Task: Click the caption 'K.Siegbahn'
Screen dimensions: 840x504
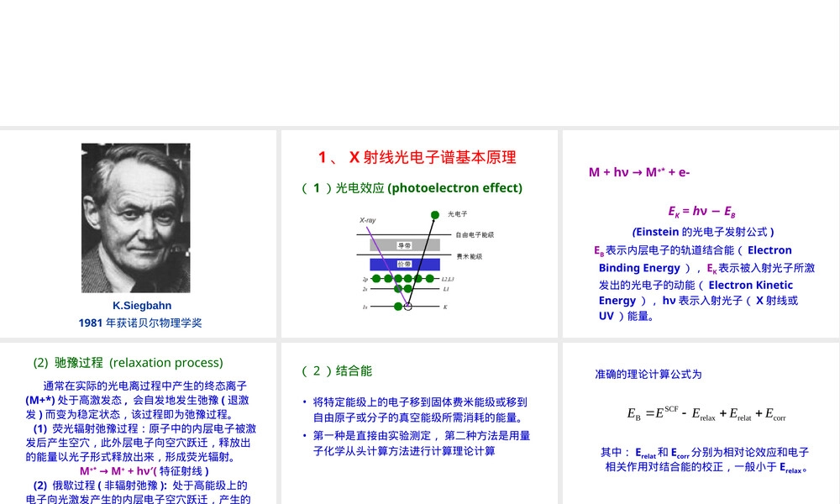Action: 142,306
